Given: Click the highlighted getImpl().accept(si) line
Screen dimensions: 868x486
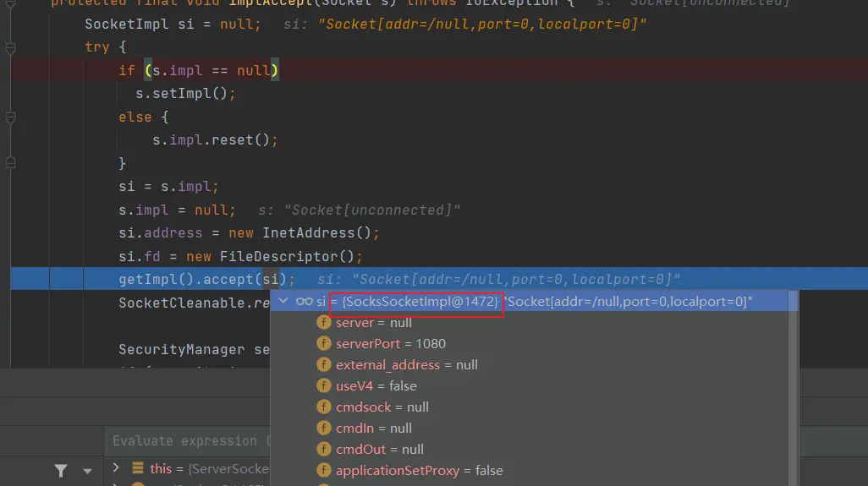Looking at the screenshot, I should click(x=439, y=279).
